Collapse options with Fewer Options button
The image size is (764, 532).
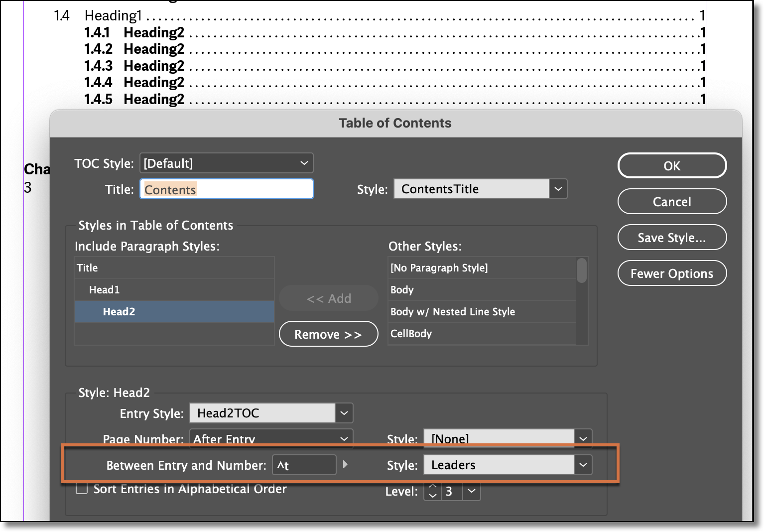coord(672,273)
